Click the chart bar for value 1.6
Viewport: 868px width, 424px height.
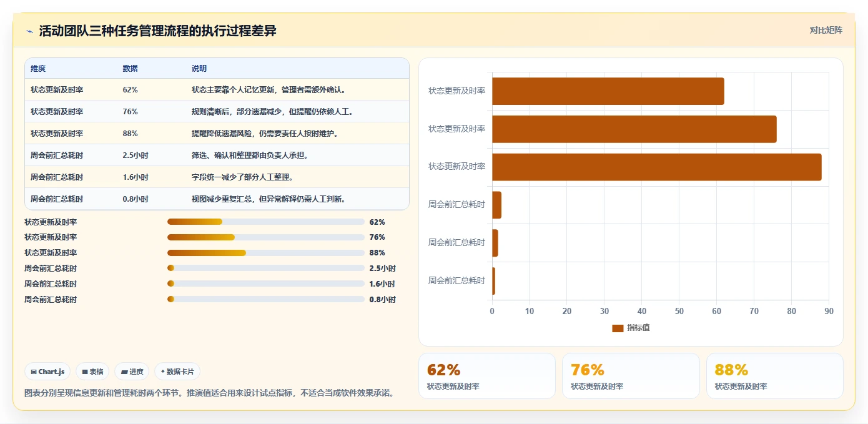click(495, 243)
